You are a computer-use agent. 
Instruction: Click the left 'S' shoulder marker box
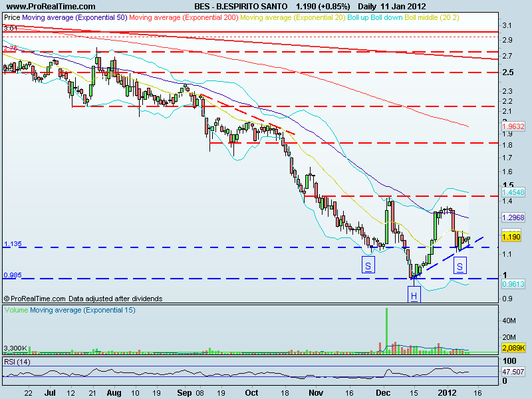pos(368,265)
